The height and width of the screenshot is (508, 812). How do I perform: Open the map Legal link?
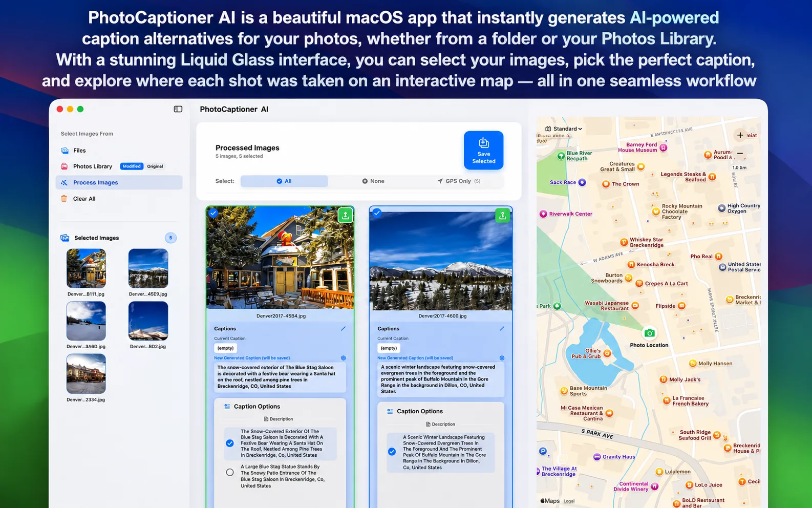569,501
